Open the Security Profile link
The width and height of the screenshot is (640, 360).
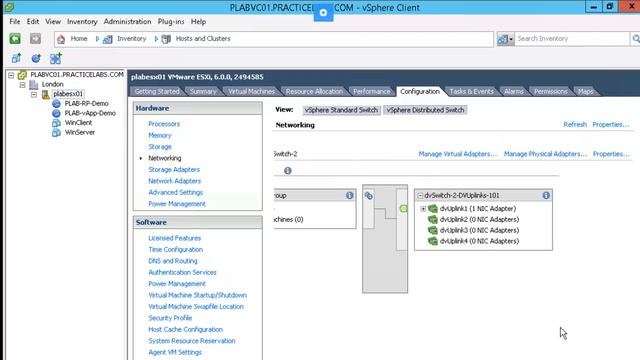(170, 318)
